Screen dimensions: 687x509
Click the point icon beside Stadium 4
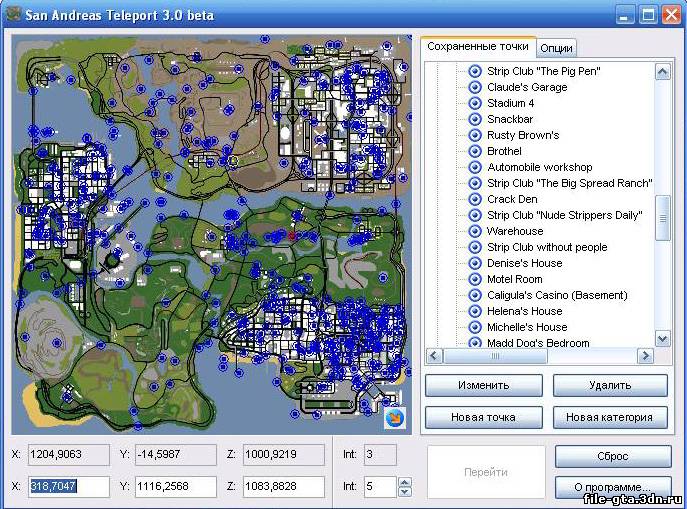475,103
